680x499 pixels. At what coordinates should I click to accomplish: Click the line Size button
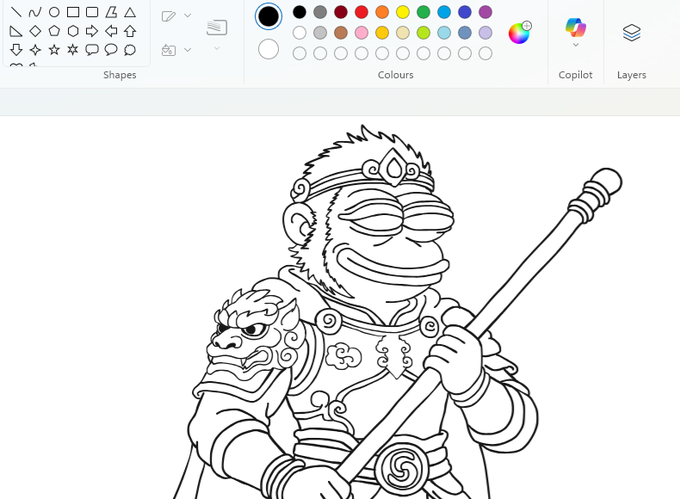(x=217, y=27)
